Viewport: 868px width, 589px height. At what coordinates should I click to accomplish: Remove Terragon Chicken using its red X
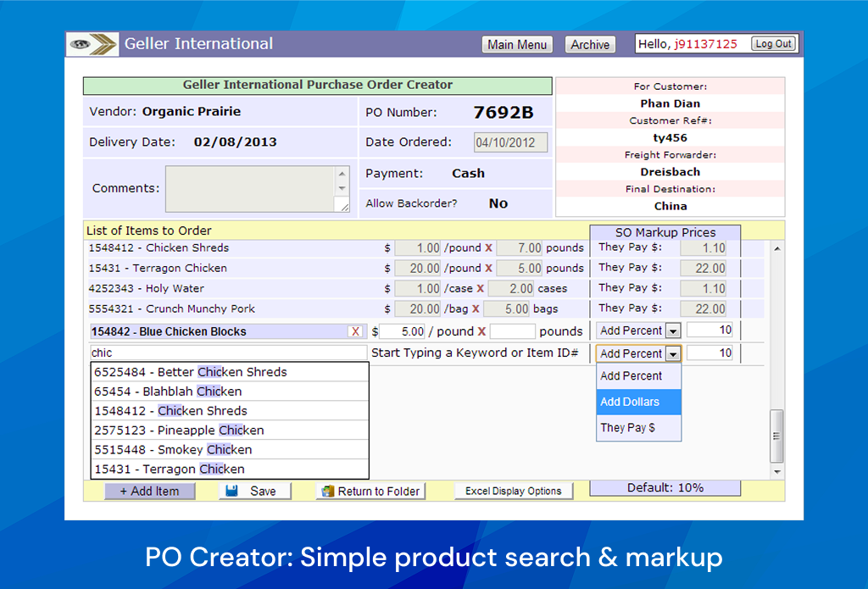(x=488, y=268)
